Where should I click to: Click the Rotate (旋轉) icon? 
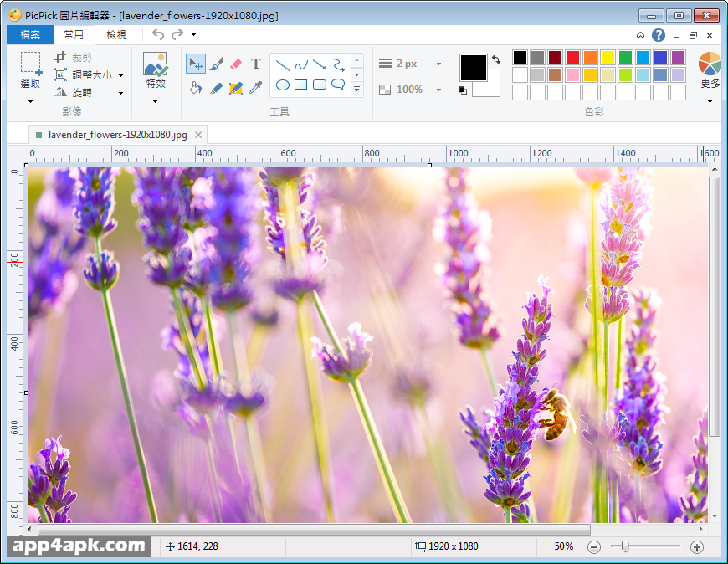(60, 92)
